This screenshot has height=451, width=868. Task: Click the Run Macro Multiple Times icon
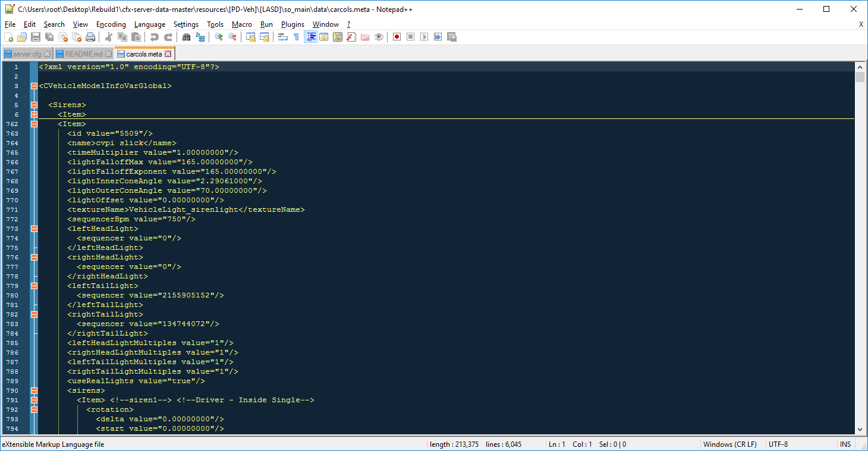(x=438, y=37)
